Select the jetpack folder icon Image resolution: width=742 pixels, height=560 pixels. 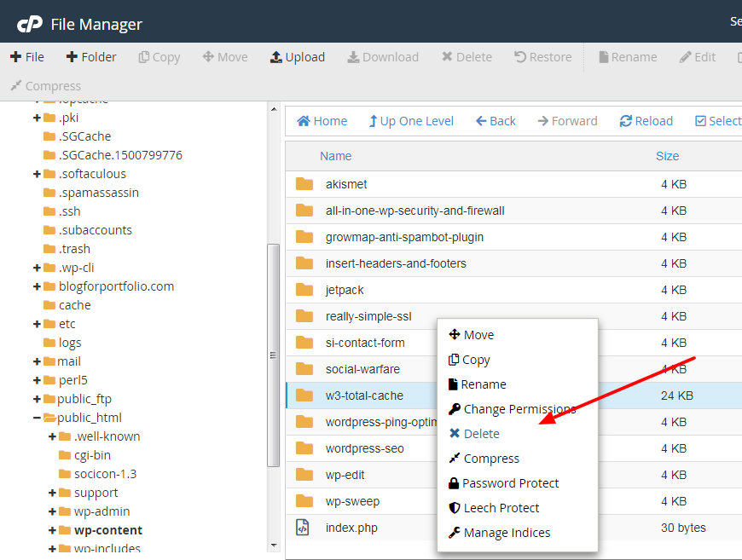(x=304, y=290)
